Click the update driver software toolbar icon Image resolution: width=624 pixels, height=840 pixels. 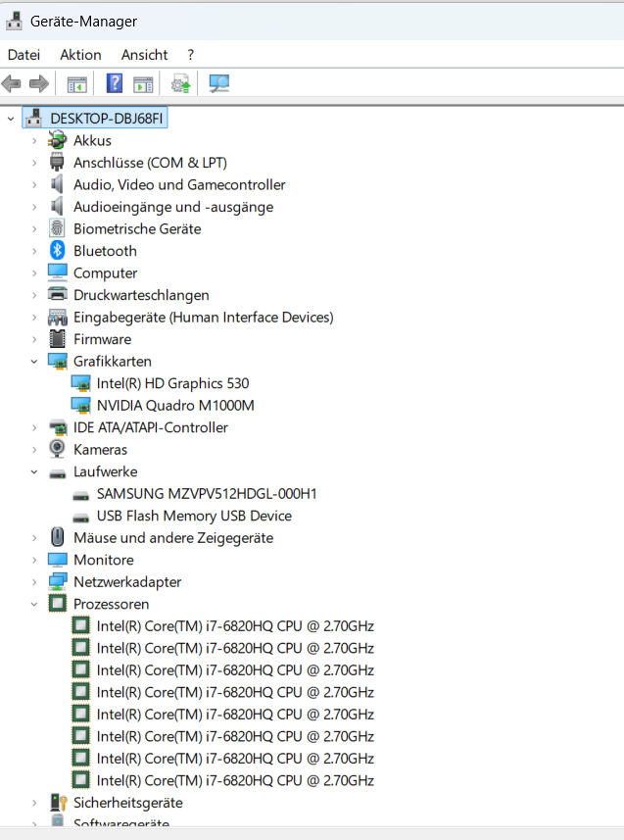181,84
